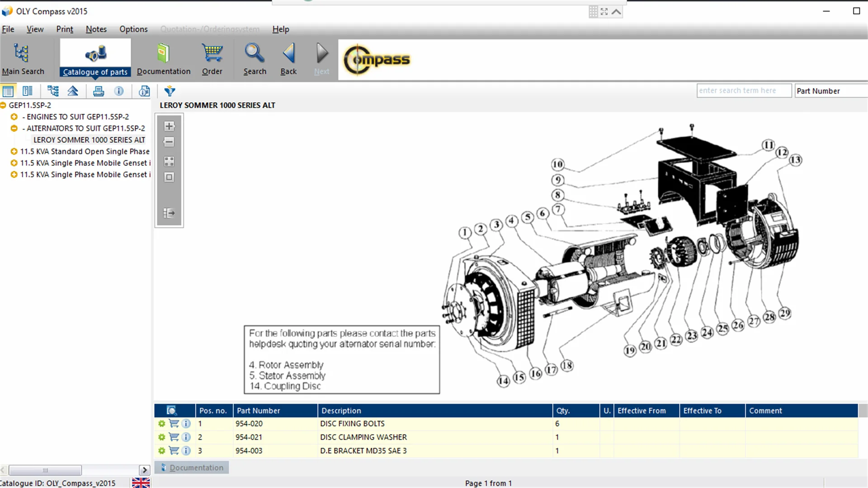Go Back with the left arrow
868x488 pixels.
[288, 59]
